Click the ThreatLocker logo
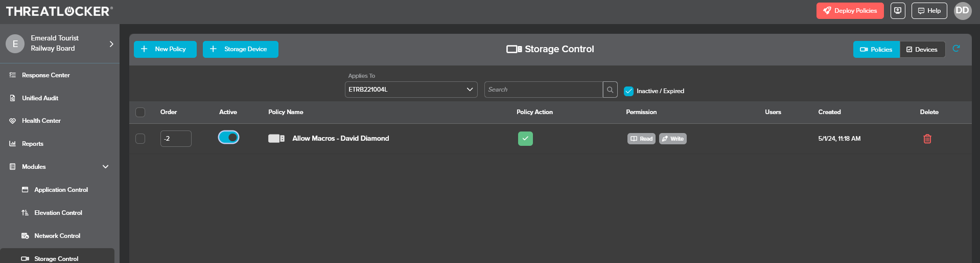The image size is (980, 263). [x=59, y=11]
